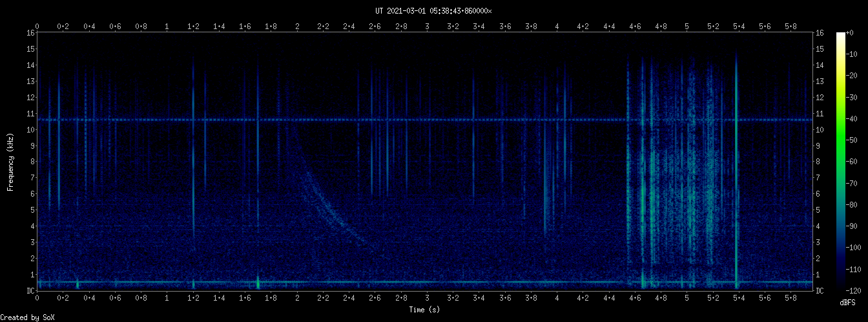Click the 13 label on left frequency axis

(x=30, y=81)
